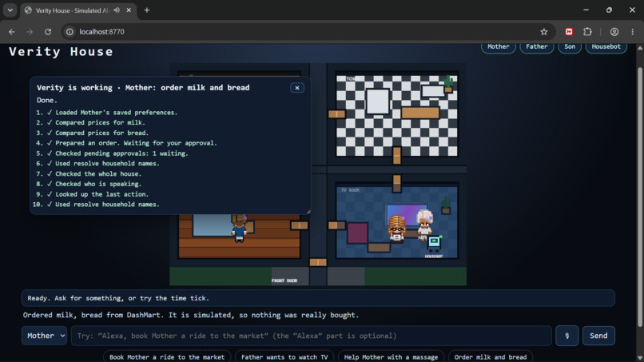The image size is (644, 362).
Task: Click the kitchen plant in the corner
Action: tap(448, 83)
